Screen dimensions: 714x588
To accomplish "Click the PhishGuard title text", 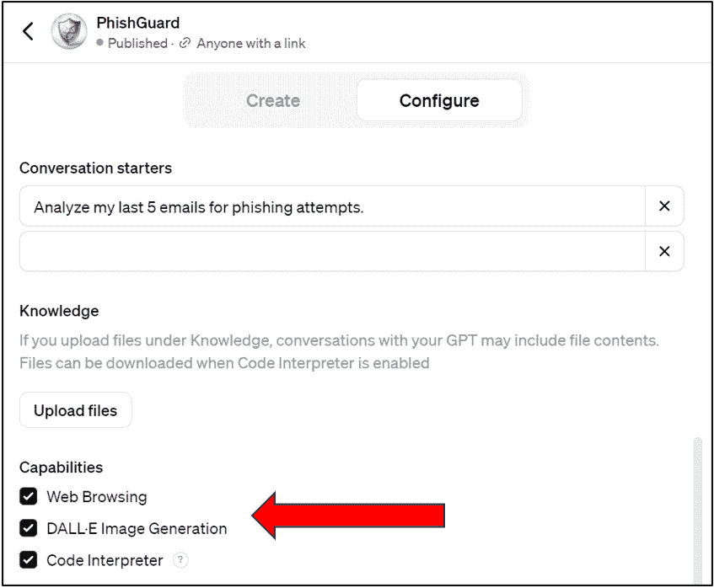I will pyautogui.click(x=138, y=23).
